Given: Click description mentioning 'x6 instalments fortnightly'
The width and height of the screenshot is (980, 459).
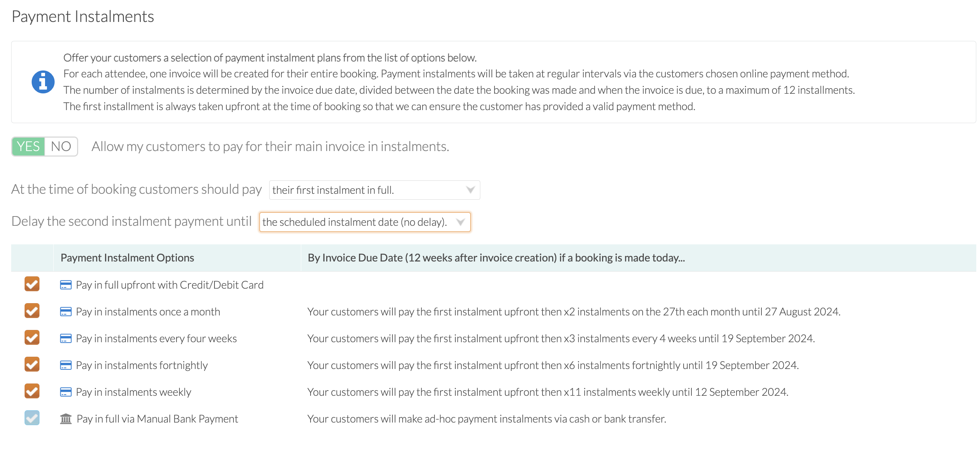Looking at the screenshot, I should [553, 365].
